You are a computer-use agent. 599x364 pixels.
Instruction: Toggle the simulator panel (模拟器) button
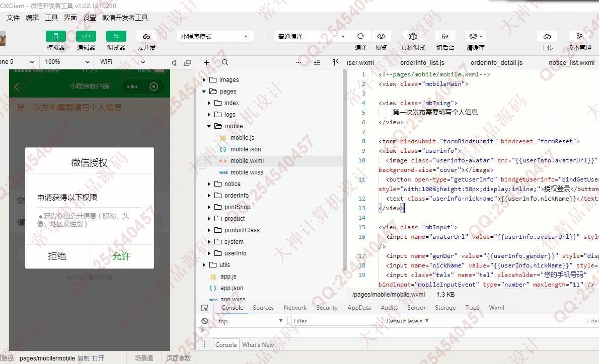pyautogui.click(x=56, y=36)
